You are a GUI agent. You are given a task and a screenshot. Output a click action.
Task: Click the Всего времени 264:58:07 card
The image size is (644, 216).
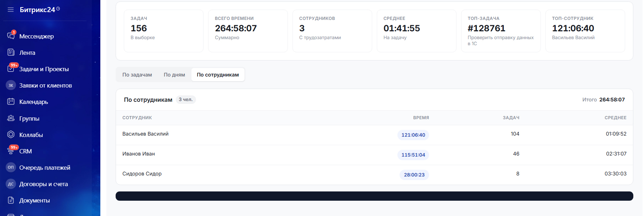pyautogui.click(x=248, y=31)
